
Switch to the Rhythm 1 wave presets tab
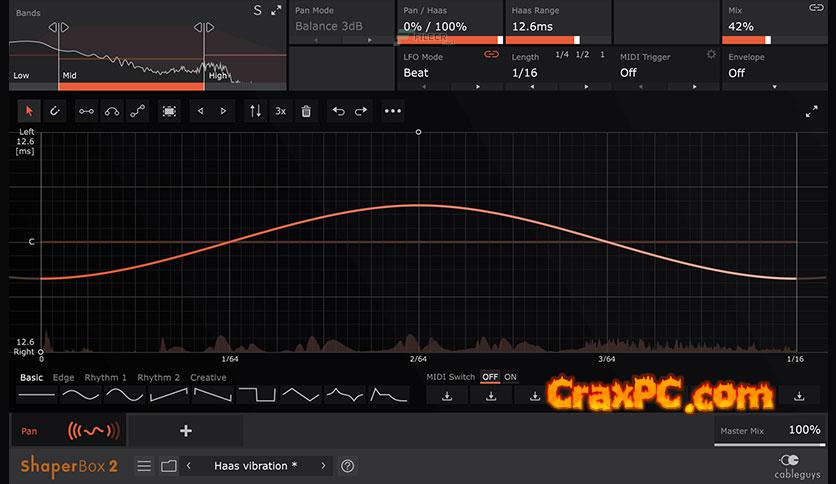tap(105, 378)
